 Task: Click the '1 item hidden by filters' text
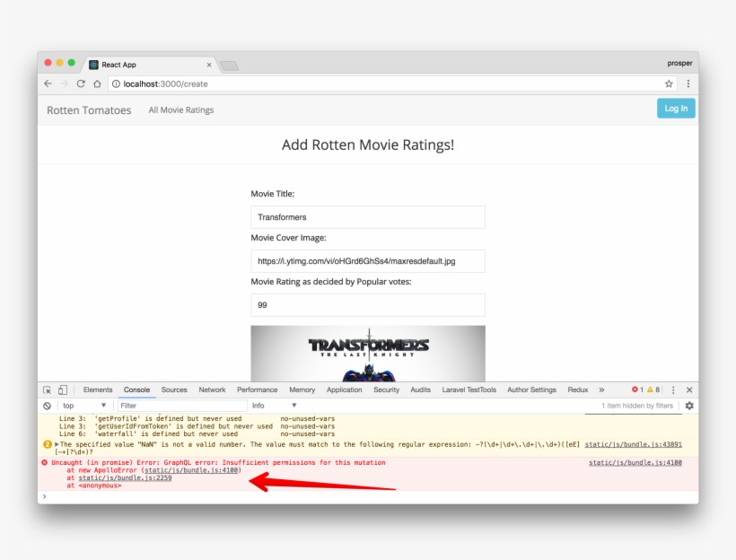pyautogui.click(x=637, y=406)
